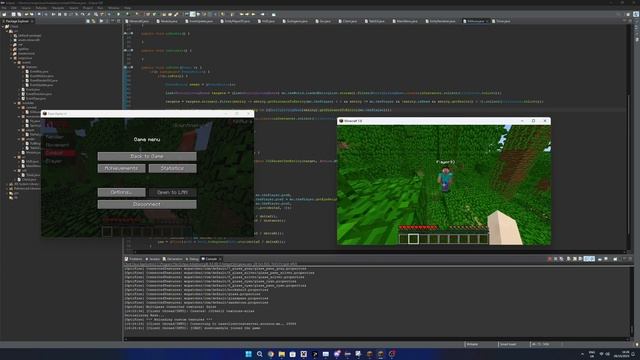
Task: Click Collapse All in Package Explorer toolbar
Action: (x=88, y=21)
